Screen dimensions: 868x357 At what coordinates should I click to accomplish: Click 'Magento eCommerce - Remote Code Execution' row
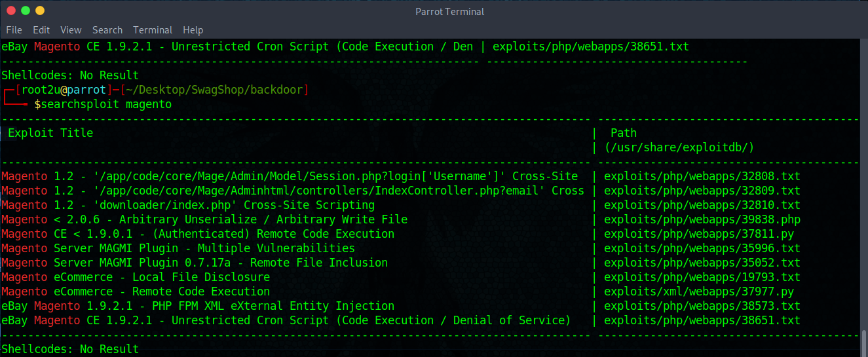(136, 291)
